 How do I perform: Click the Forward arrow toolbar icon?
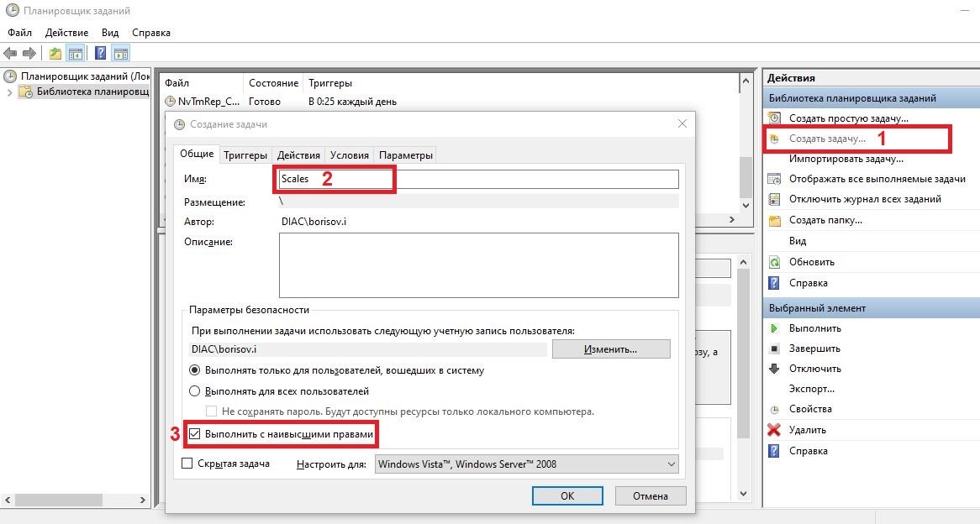click(x=29, y=54)
